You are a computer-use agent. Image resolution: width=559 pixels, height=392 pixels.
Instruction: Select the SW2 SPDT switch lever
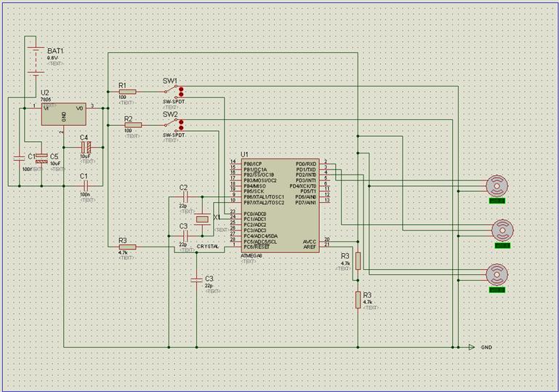coord(171,123)
